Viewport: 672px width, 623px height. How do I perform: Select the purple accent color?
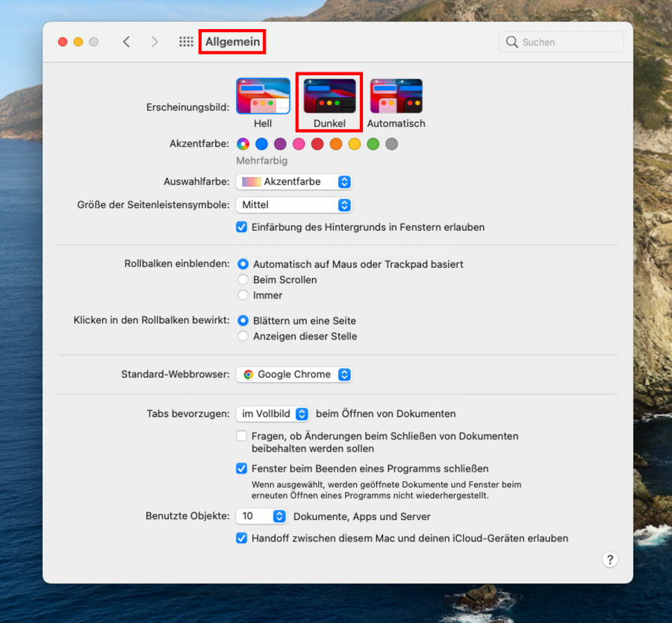point(279,144)
